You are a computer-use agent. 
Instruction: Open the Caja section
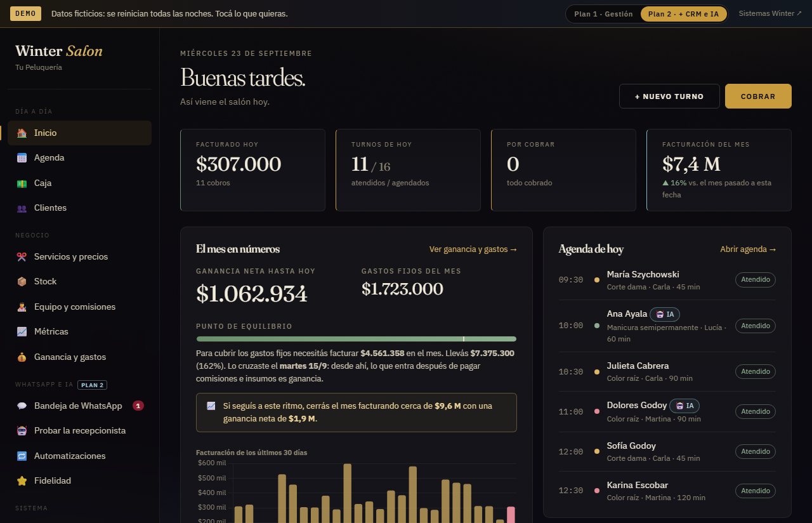[x=80, y=183]
